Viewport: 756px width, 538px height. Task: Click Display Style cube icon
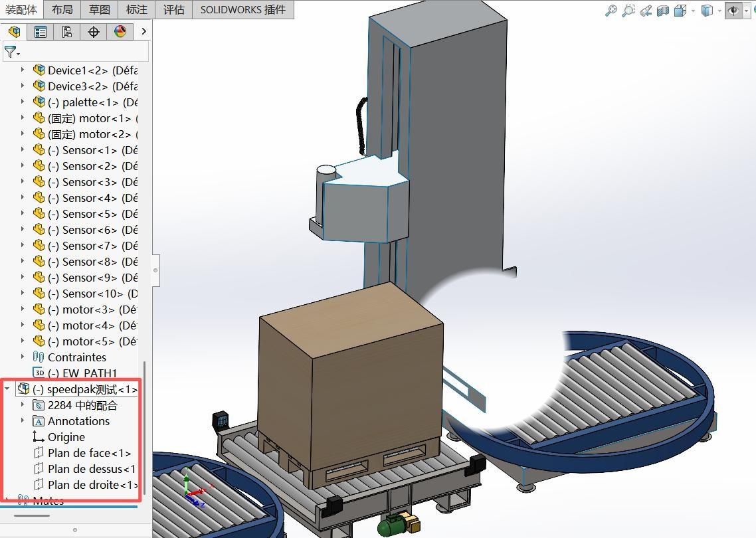click(707, 11)
